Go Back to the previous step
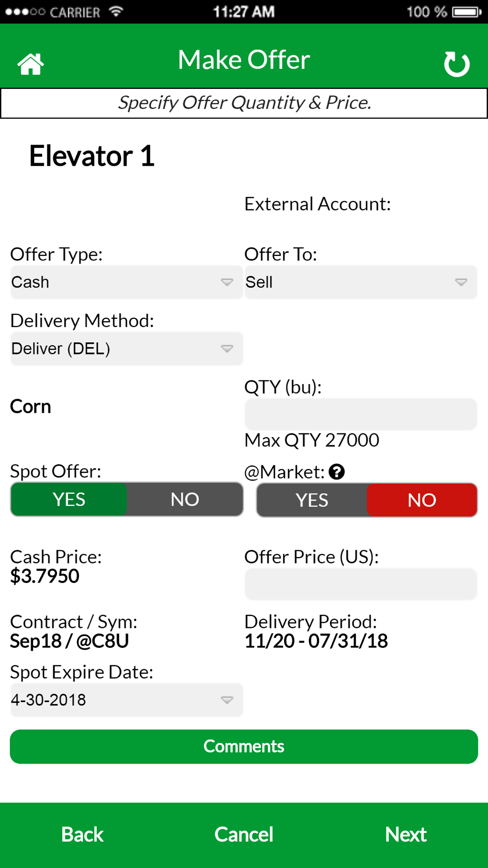488x868 pixels. 82,834
